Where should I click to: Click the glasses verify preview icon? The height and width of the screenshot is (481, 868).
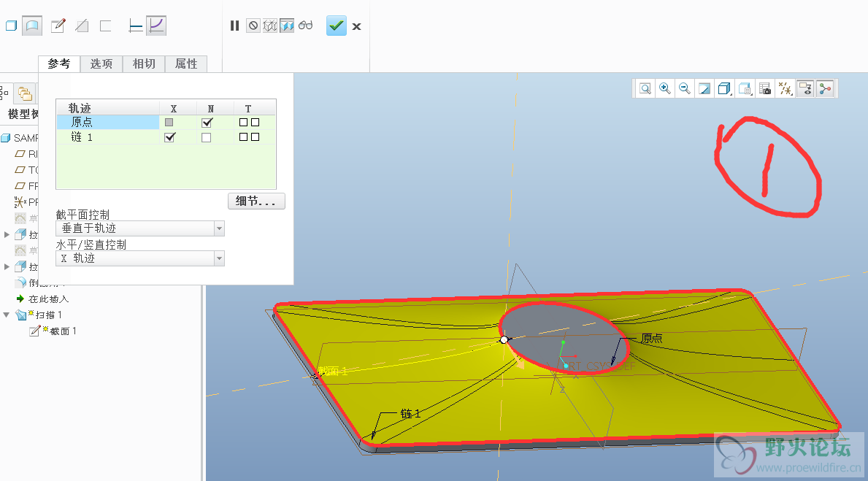[306, 26]
